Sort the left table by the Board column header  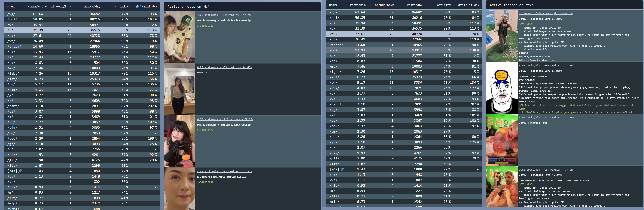coord(11,6)
